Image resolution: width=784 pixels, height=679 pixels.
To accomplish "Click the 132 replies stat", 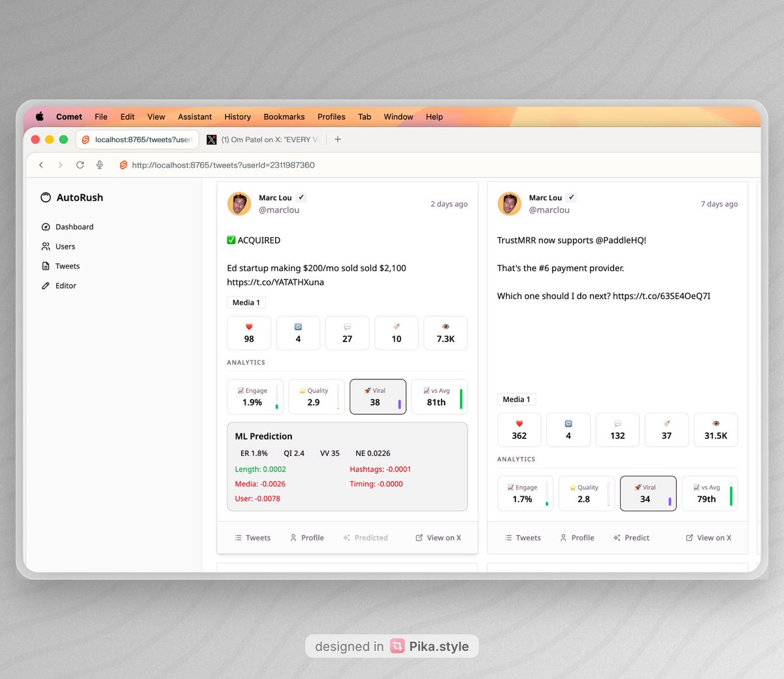I will tap(617, 430).
